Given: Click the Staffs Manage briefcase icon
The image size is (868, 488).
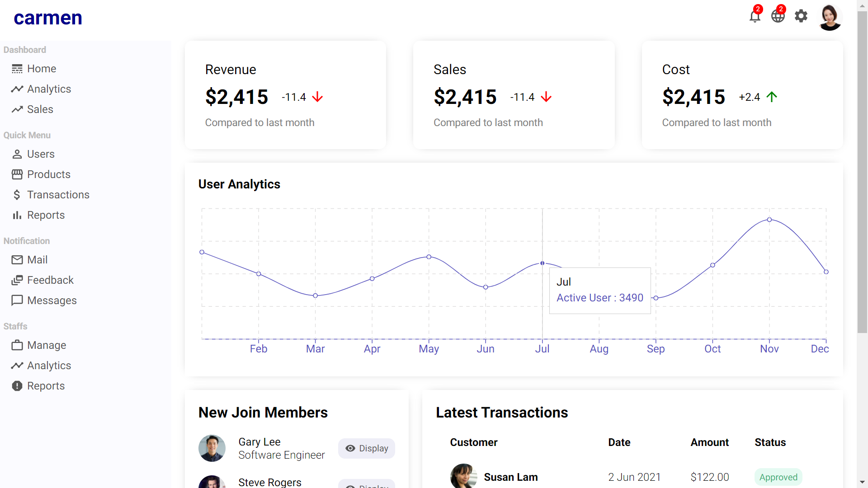Looking at the screenshot, I should pyautogui.click(x=17, y=345).
